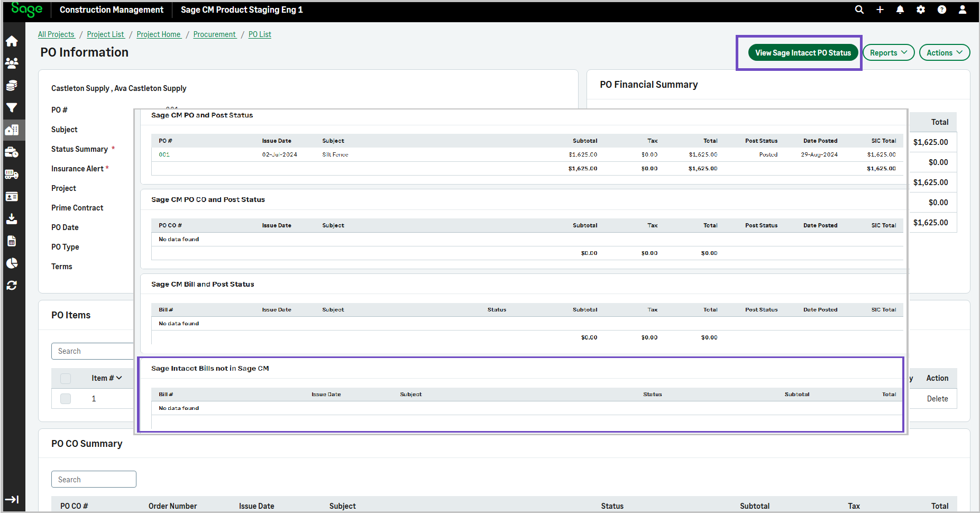The image size is (980, 513).
Task: Click the plus add icon in header
Action: [880, 10]
